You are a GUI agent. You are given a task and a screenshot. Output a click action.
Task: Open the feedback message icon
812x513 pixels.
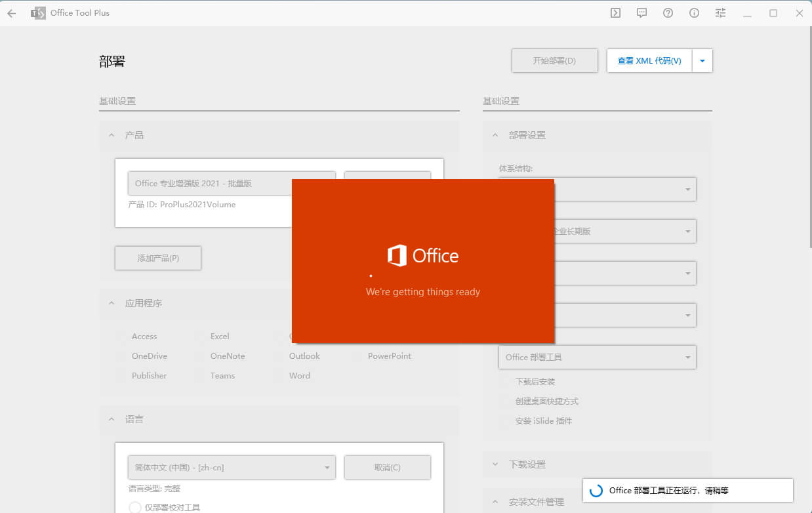(x=641, y=13)
